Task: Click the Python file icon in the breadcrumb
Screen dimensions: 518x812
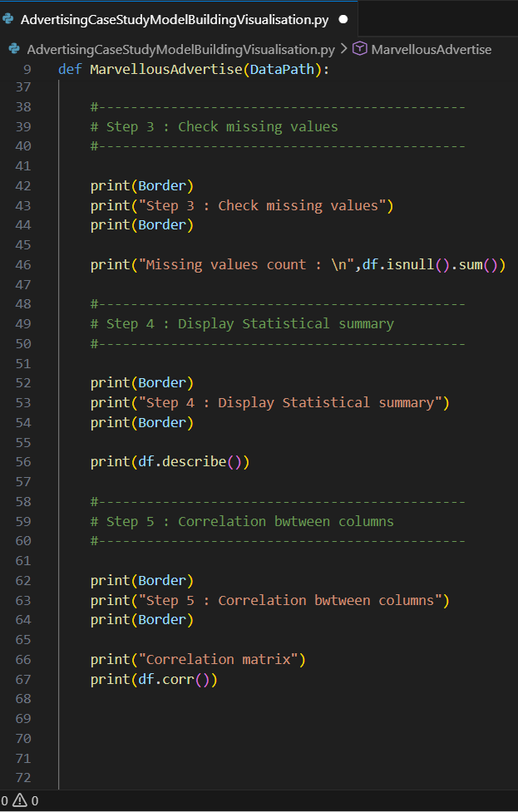Action: tap(15, 49)
